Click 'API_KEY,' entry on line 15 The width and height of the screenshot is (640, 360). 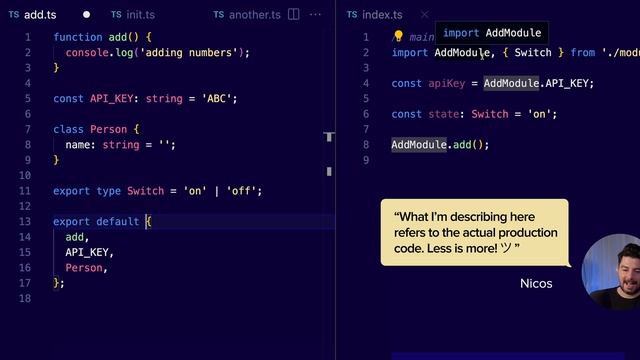(x=89, y=252)
